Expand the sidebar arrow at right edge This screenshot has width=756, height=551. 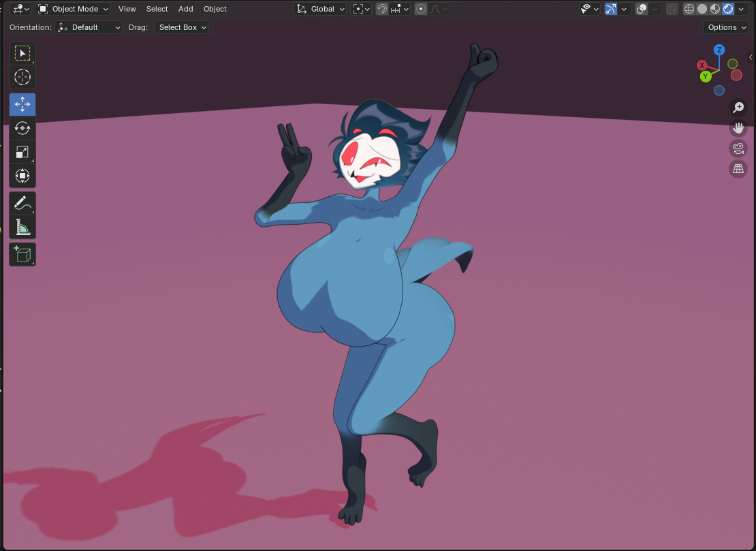[751, 57]
